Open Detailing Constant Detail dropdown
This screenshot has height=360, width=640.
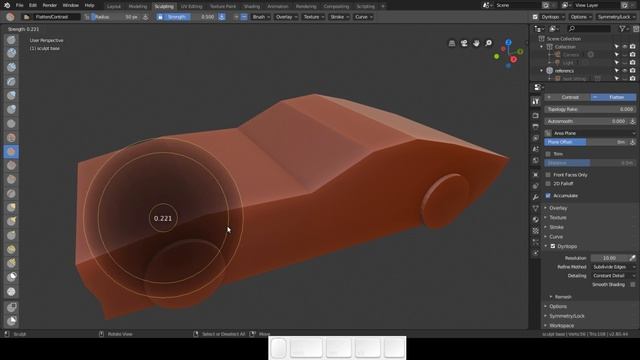pos(614,276)
